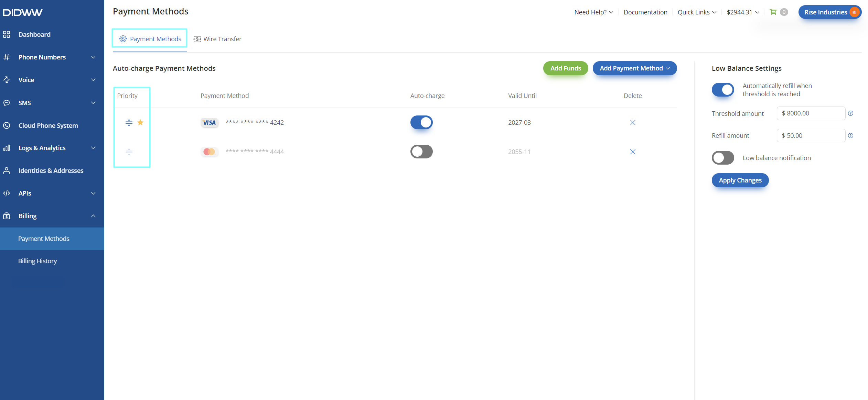Screen dimensions: 868x400
Task: Collapse the Billing menu chevron
Action: tap(93, 216)
